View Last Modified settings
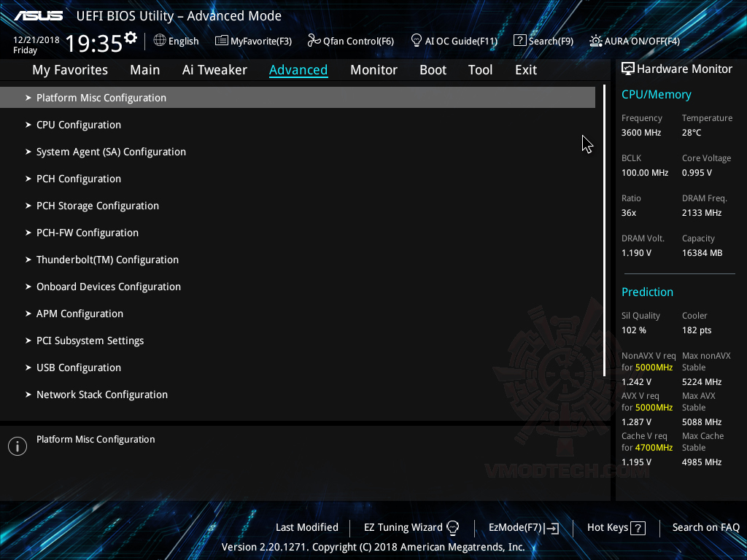This screenshot has width=747, height=560. coord(307,528)
